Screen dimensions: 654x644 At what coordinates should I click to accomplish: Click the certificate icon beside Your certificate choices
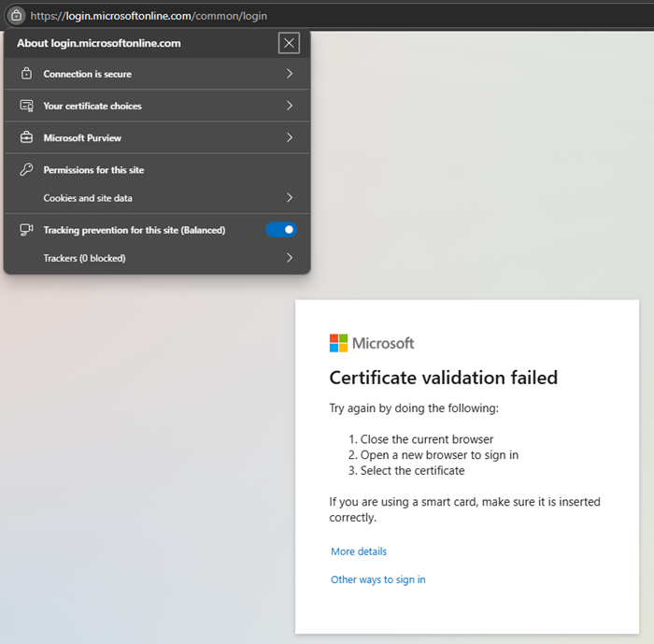pyautogui.click(x=26, y=106)
